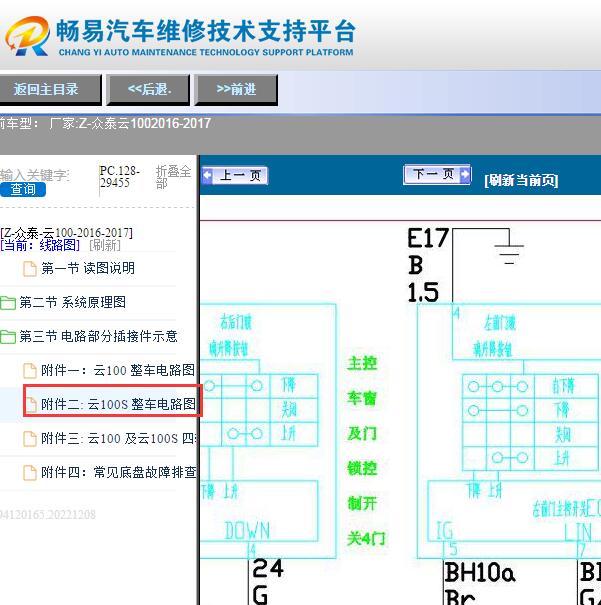The image size is (601, 605).
Task: Go back with the <<后退 button
Action: tap(149, 90)
